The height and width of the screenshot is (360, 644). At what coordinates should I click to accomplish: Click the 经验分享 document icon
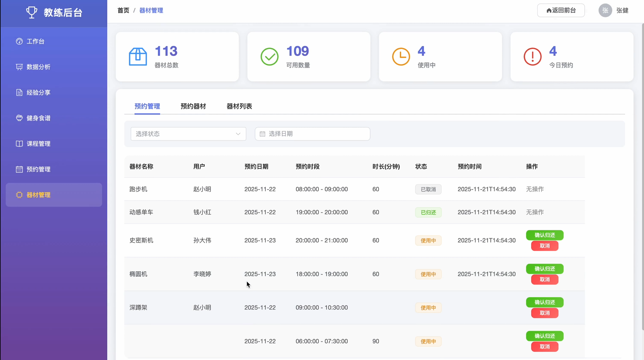pyautogui.click(x=19, y=93)
